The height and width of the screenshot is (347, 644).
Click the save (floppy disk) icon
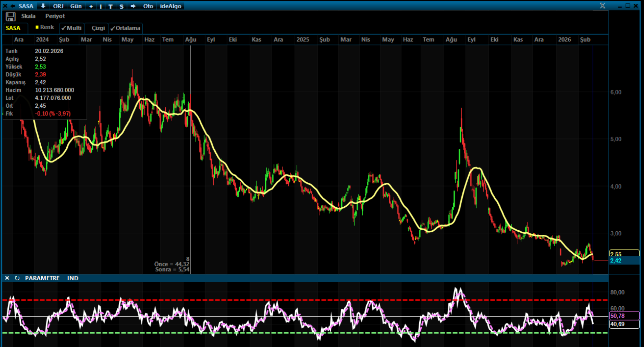coord(10,17)
